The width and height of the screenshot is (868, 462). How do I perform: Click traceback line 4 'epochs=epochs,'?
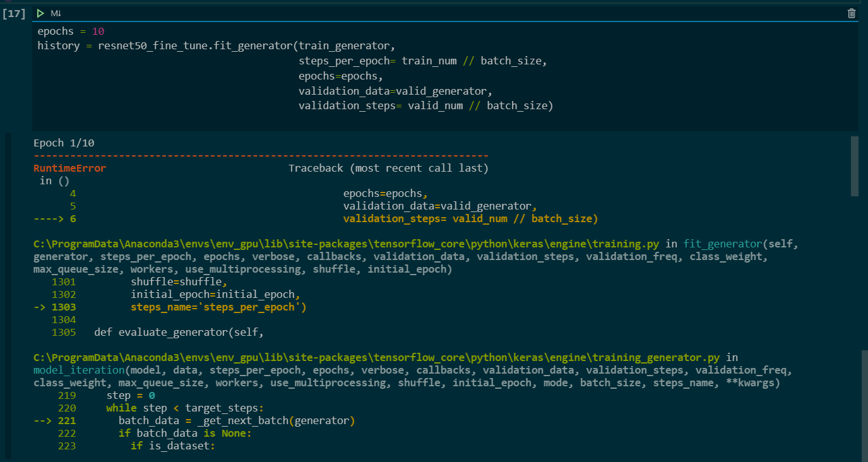(386, 194)
